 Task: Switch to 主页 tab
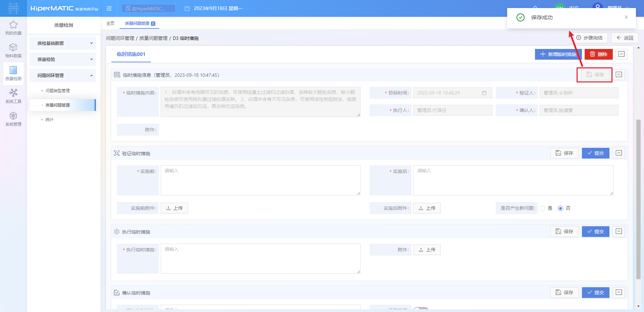point(110,23)
